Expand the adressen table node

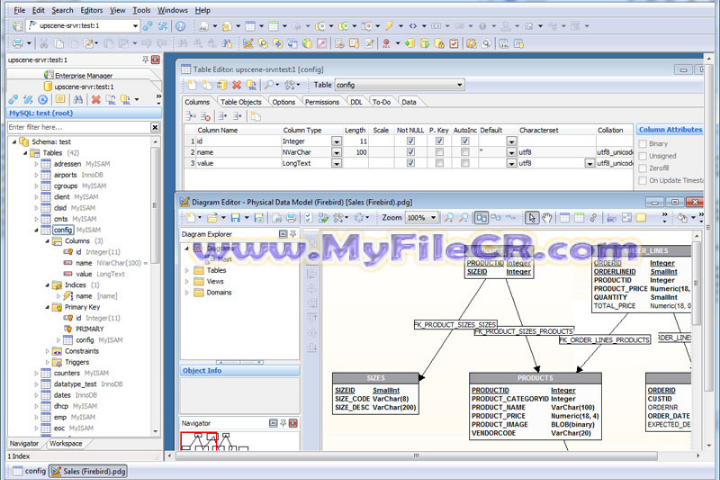(x=36, y=164)
